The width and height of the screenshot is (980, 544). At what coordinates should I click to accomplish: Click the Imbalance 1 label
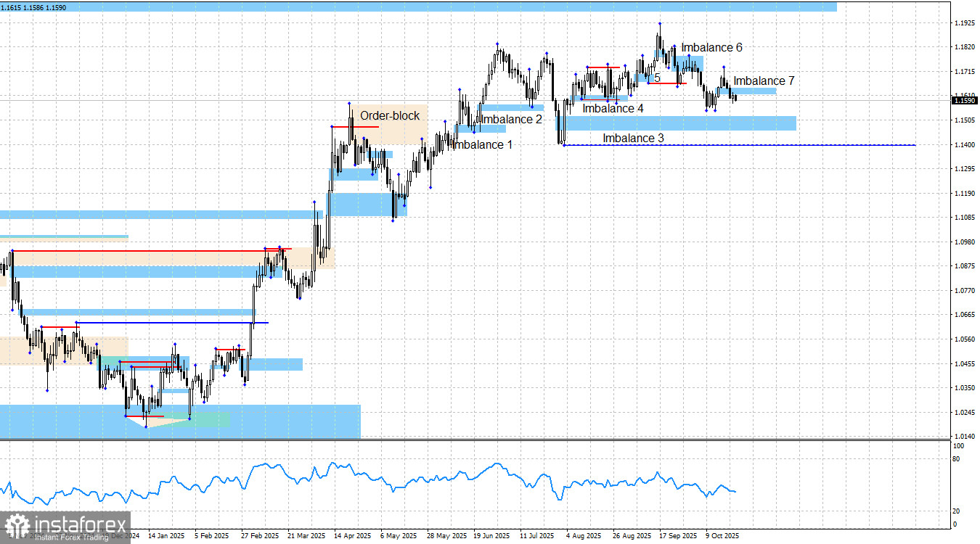click(x=483, y=145)
